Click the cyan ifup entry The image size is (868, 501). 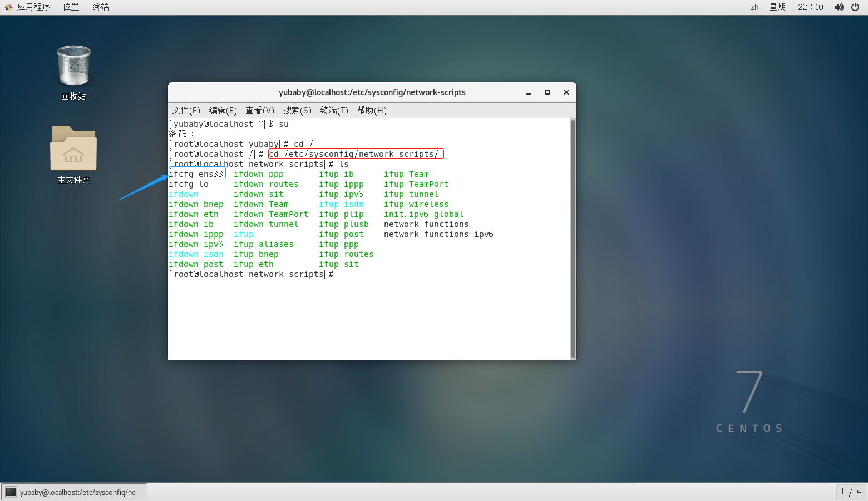[244, 234]
